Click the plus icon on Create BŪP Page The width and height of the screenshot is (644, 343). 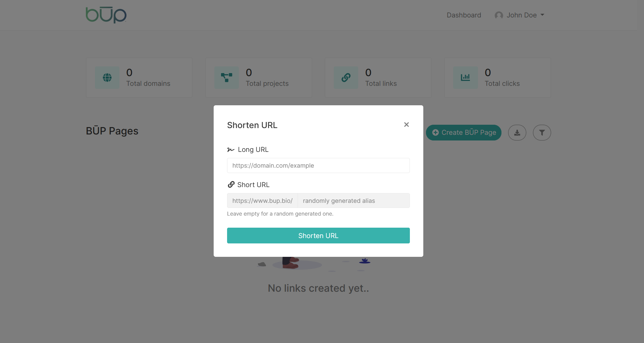coord(435,133)
